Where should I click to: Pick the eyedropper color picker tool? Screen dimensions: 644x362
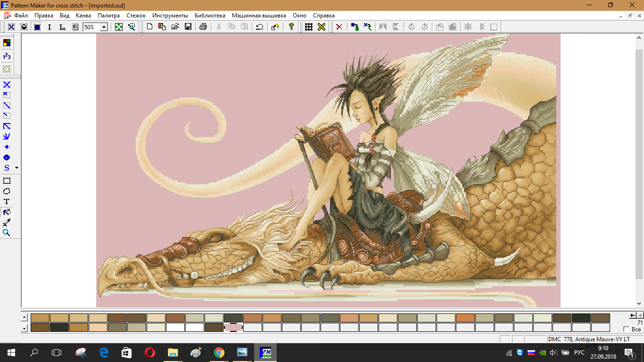[7, 222]
